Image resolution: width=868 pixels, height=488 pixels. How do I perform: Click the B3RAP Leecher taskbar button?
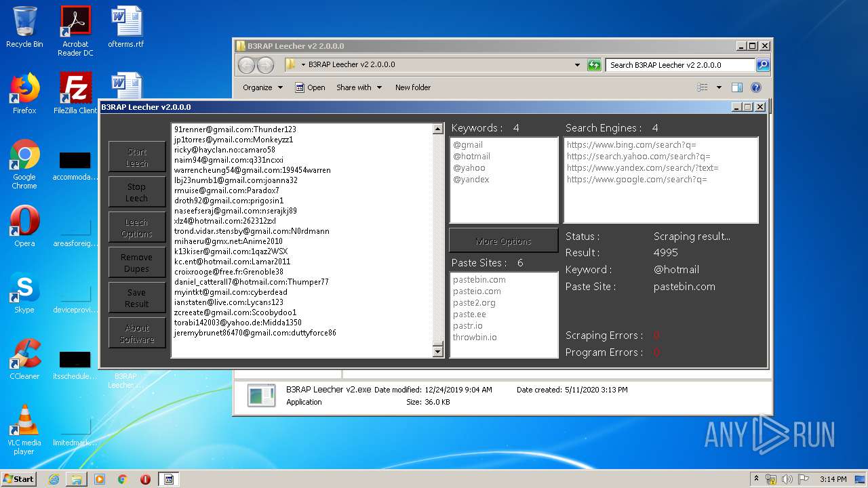click(169, 479)
